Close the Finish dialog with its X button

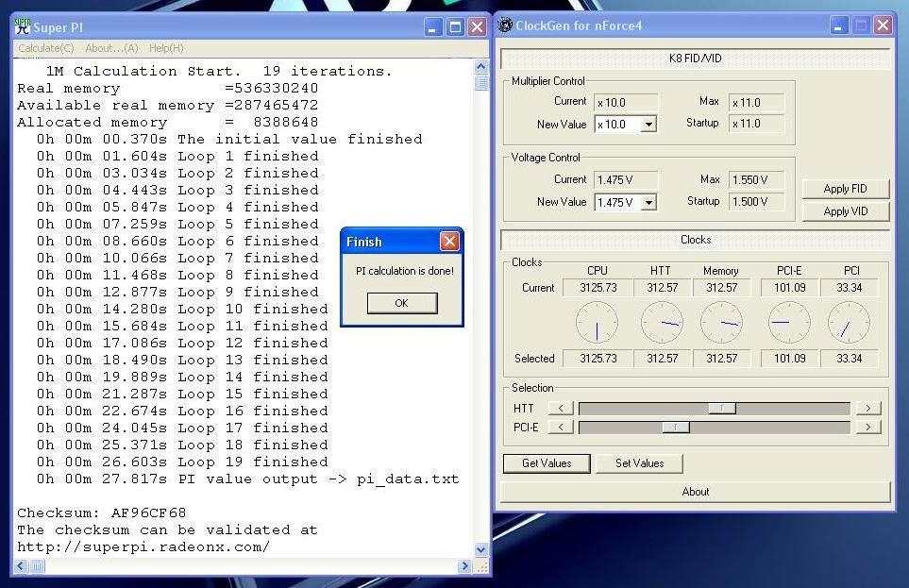[x=449, y=242]
